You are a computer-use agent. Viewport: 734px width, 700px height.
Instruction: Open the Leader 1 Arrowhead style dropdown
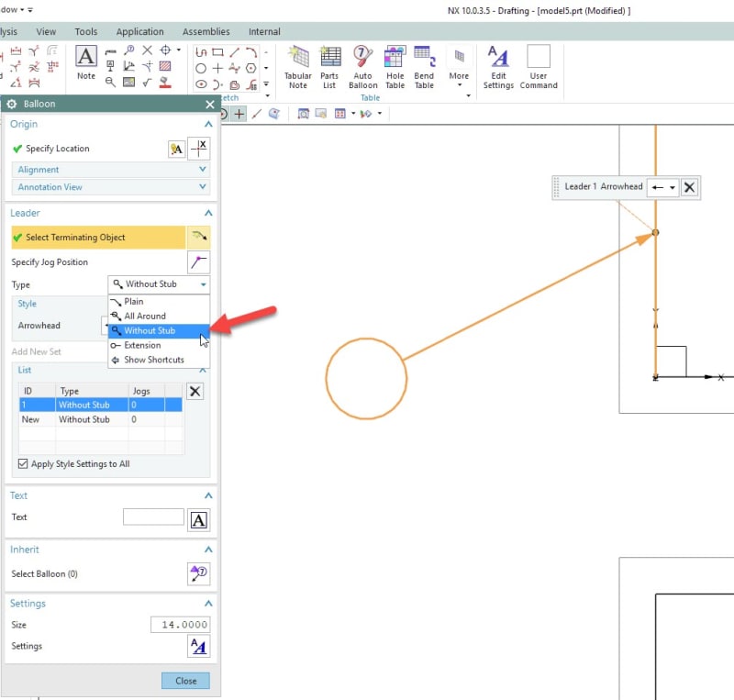(662, 187)
